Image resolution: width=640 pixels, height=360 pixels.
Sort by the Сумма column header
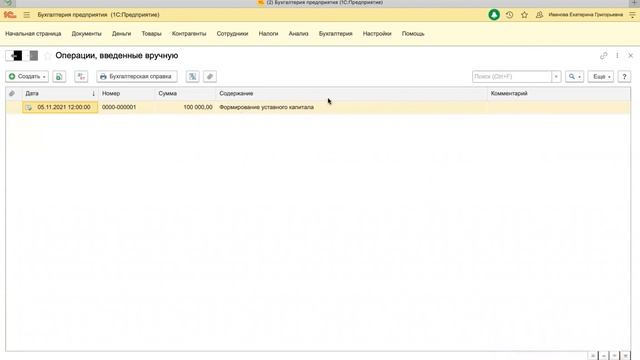coord(185,93)
